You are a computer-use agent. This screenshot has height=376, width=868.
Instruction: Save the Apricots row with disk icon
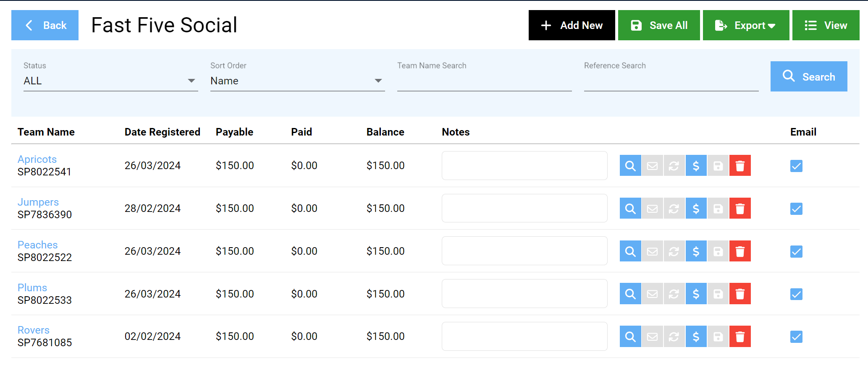(718, 166)
